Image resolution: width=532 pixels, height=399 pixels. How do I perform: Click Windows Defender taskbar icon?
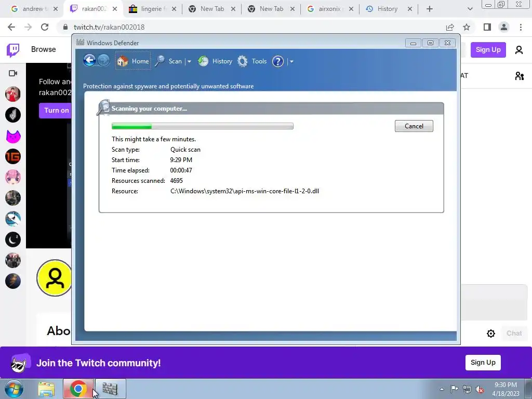point(110,389)
